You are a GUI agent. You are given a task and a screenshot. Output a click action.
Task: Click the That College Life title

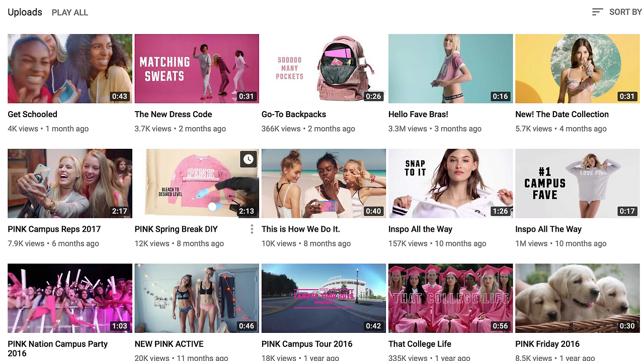tap(420, 344)
